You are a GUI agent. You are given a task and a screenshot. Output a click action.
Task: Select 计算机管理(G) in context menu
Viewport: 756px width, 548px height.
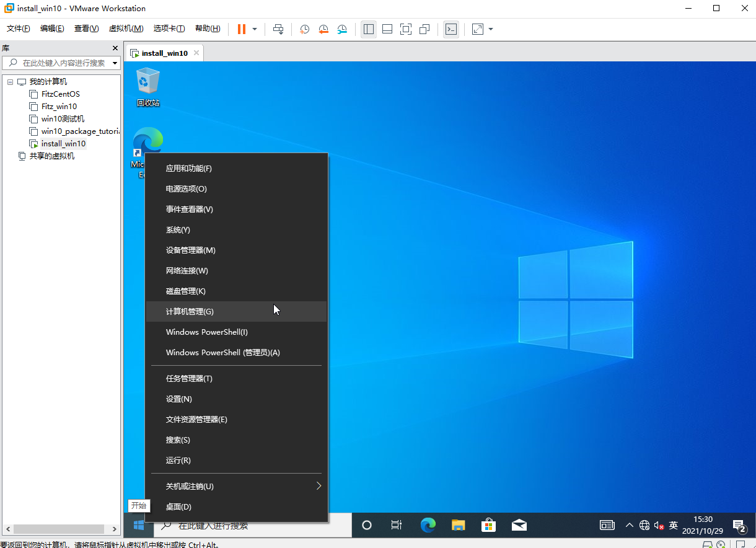(x=190, y=312)
